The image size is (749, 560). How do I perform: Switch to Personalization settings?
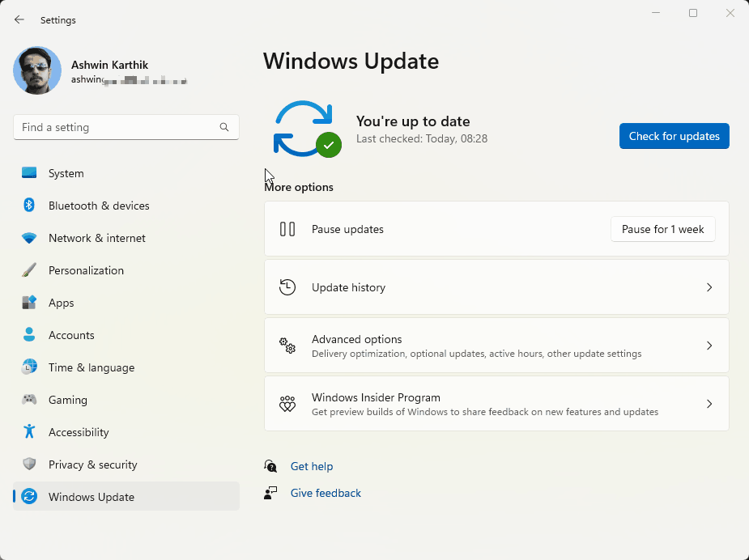[126, 270]
